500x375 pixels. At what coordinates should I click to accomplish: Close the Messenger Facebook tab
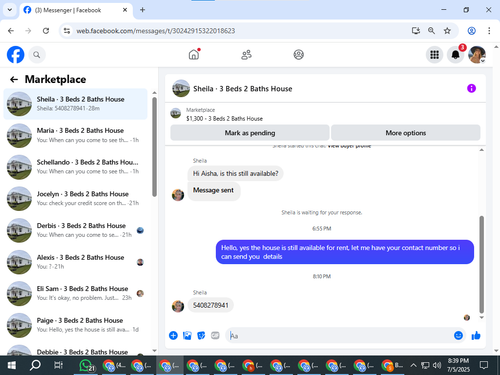(x=125, y=10)
